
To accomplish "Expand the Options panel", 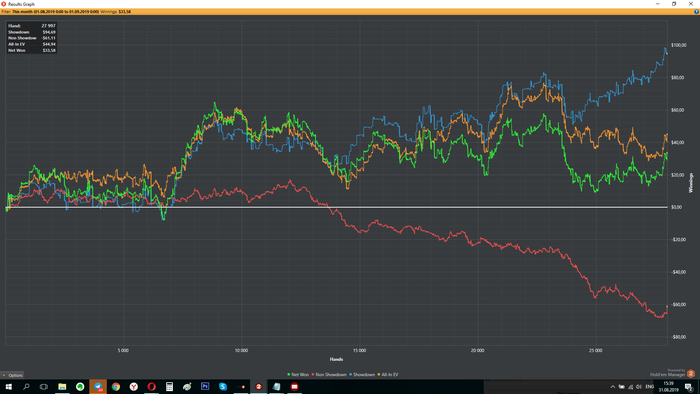I will [x=12, y=375].
